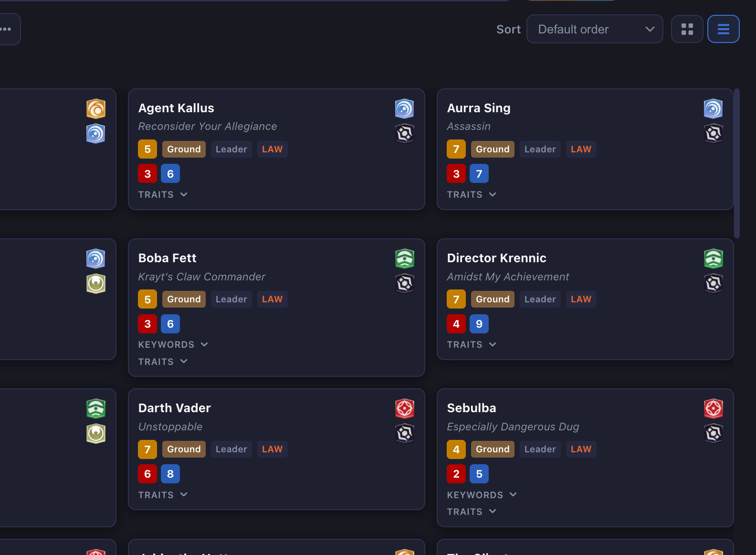Click the Ground tag on Sebulba card
This screenshot has height=555, width=756.
[x=492, y=449]
